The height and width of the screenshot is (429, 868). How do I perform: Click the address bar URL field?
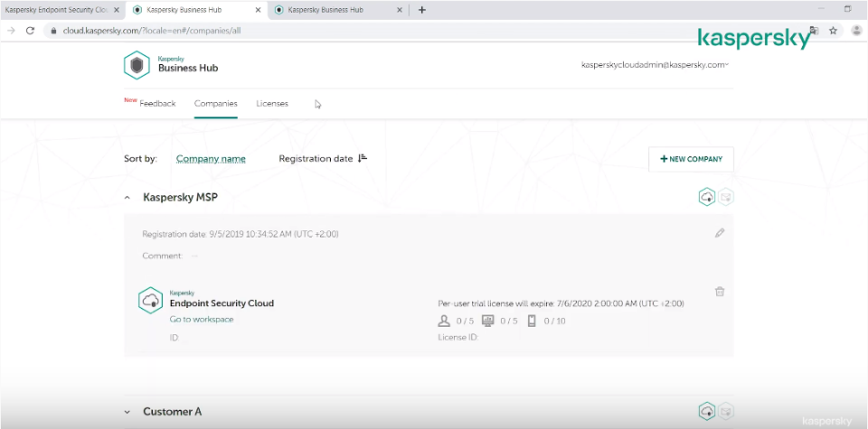pos(420,31)
